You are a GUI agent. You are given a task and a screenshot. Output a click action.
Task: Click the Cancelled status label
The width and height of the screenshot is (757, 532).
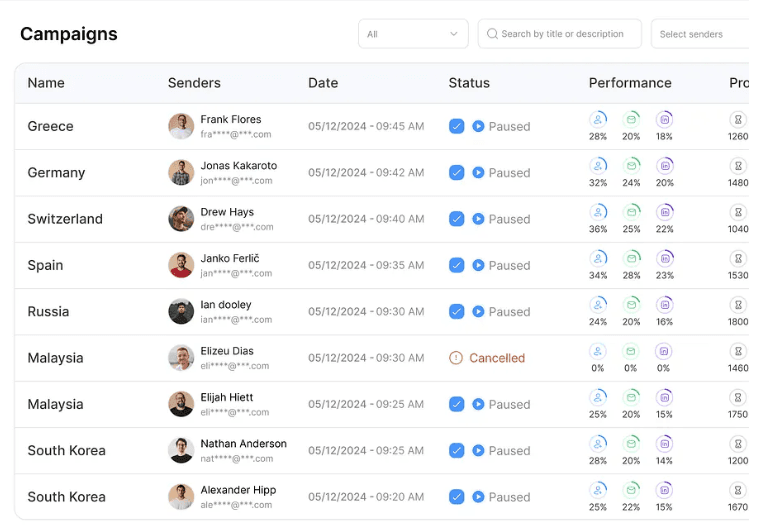(x=497, y=358)
